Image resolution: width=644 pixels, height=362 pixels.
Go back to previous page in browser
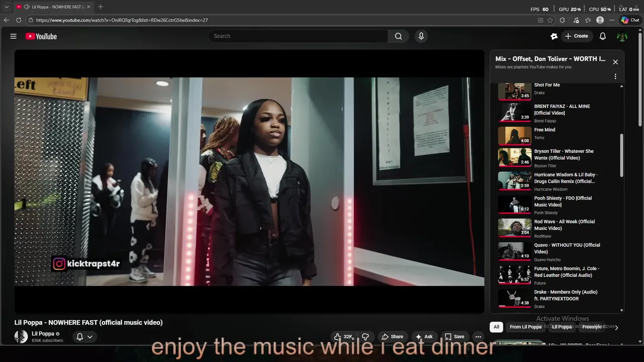tap(7, 20)
